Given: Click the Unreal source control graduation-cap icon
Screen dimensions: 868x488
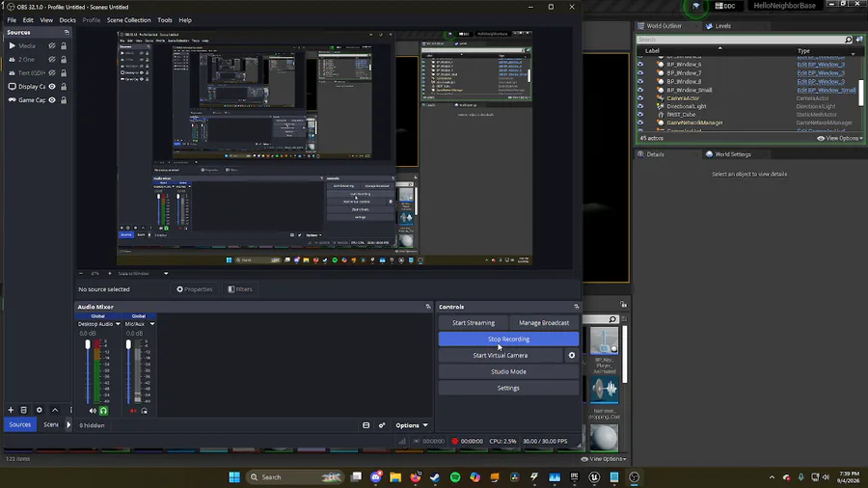Looking at the screenshot, I should tap(695, 6).
